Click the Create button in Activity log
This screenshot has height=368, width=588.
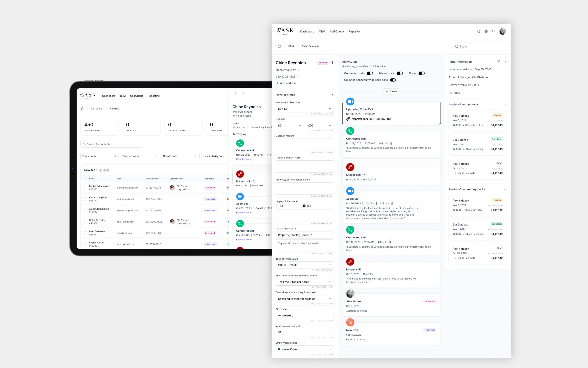(x=391, y=91)
